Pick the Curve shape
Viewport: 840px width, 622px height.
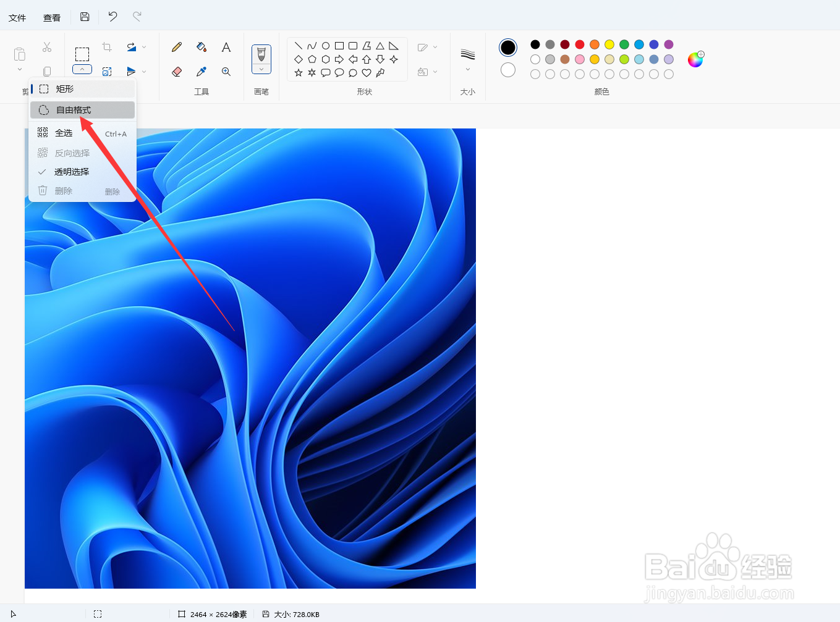pos(312,46)
